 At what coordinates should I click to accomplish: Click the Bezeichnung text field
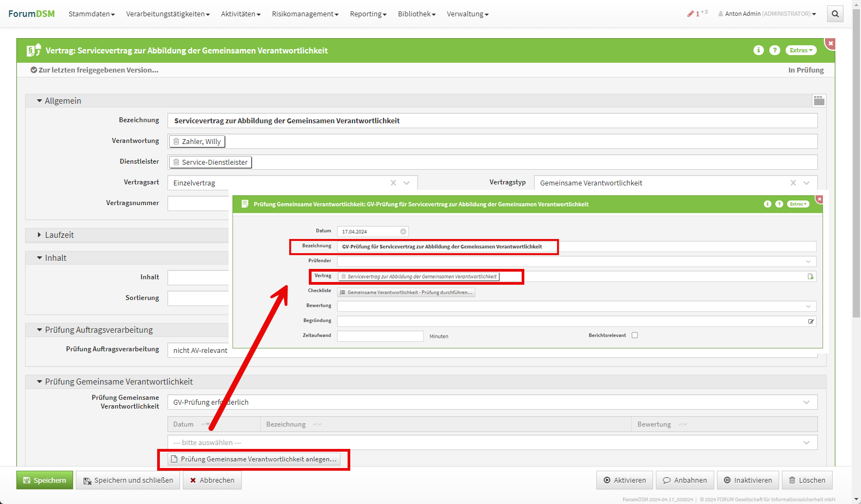click(x=491, y=121)
